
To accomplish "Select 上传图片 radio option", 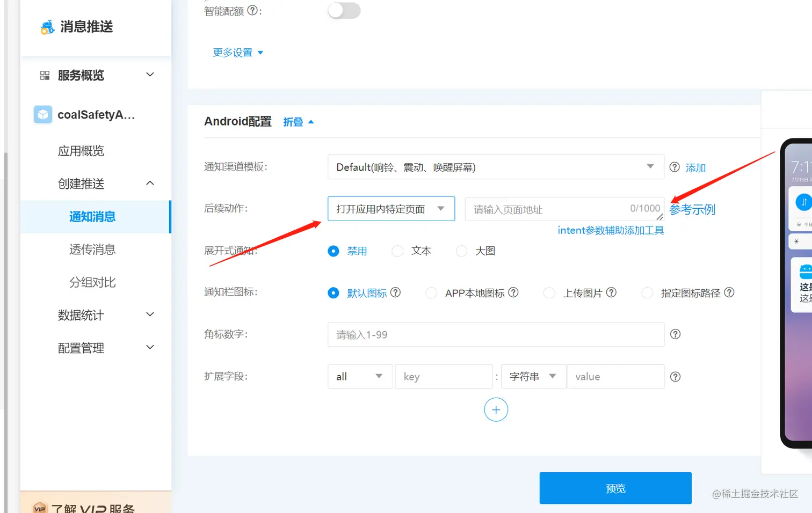I will coord(549,293).
